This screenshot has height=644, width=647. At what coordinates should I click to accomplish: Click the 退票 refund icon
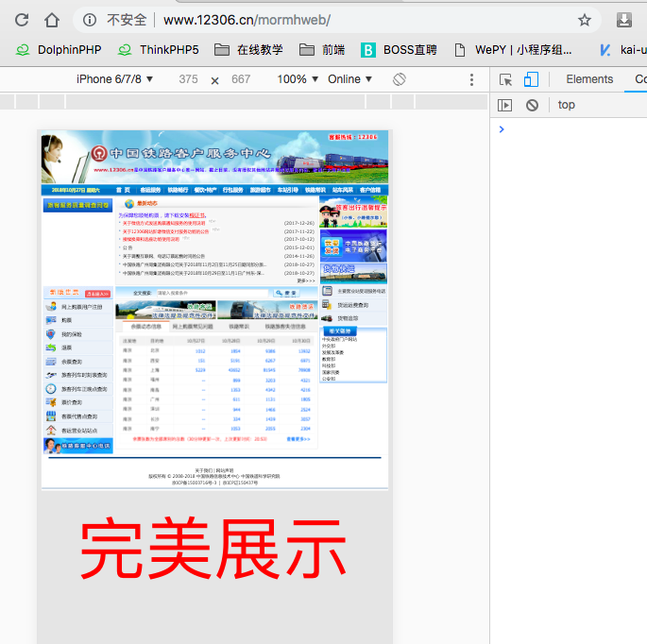pyautogui.click(x=51, y=347)
